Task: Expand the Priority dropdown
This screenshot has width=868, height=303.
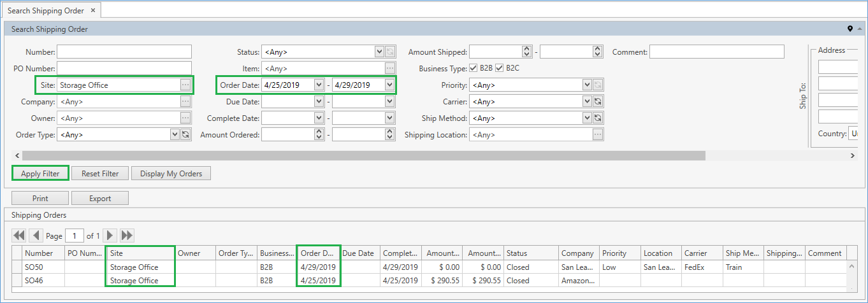Action: pyautogui.click(x=587, y=85)
